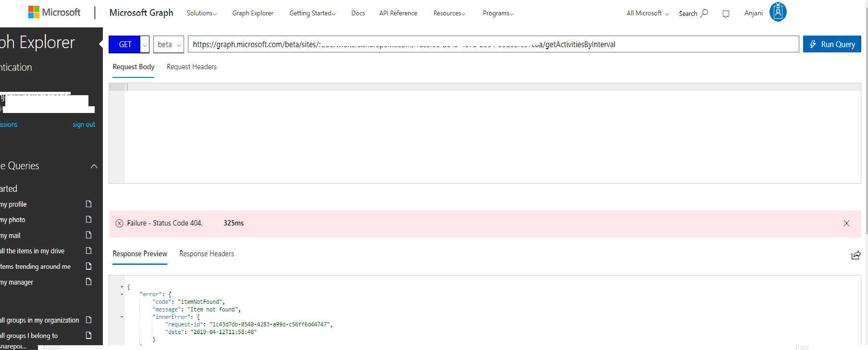Switch to the Request Body tab
The width and height of the screenshot is (868, 350).
tap(134, 67)
